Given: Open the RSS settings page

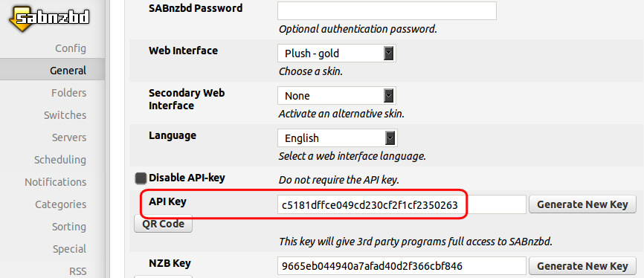Looking at the screenshot, I should [77, 271].
